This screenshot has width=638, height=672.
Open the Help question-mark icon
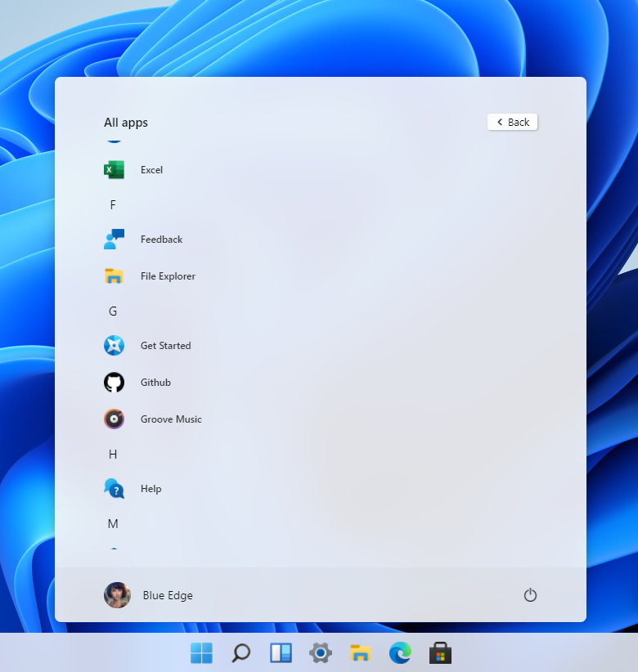coord(114,489)
